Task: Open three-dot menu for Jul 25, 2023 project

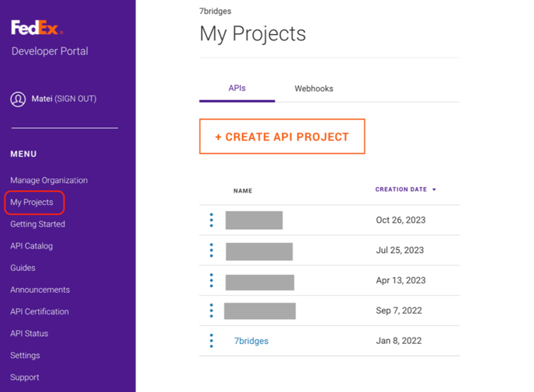Action: (x=211, y=251)
